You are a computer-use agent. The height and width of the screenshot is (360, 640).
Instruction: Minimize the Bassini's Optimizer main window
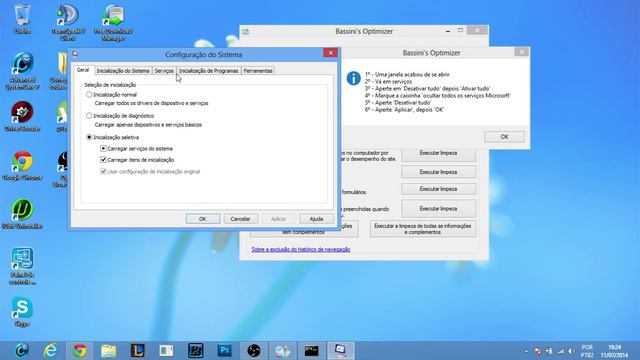(x=448, y=31)
